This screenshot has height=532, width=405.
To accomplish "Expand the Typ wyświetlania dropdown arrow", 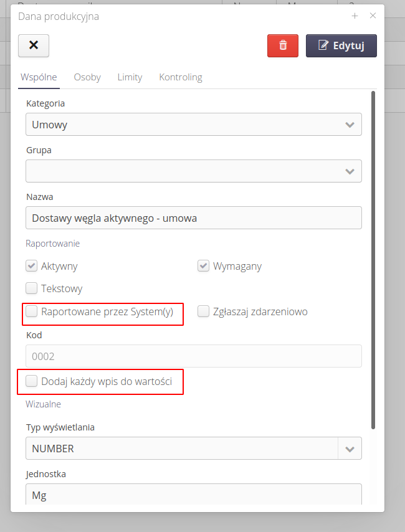I will tap(350, 449).
